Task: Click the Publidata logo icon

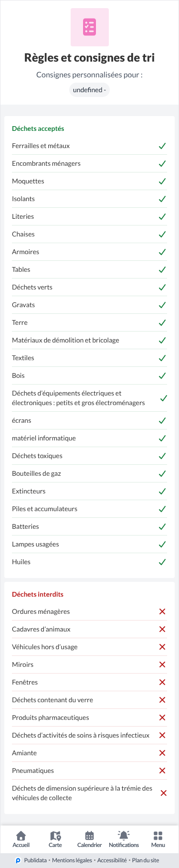Action: click(18, 860)
